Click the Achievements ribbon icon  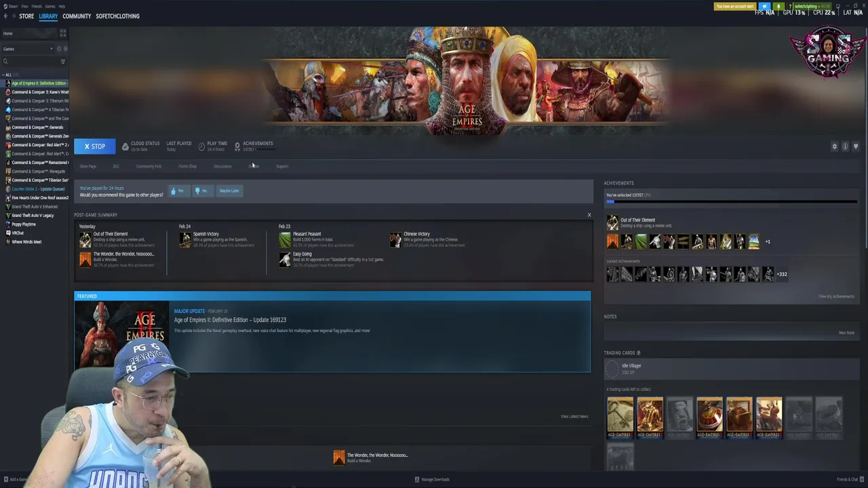(x=237, y=146)
